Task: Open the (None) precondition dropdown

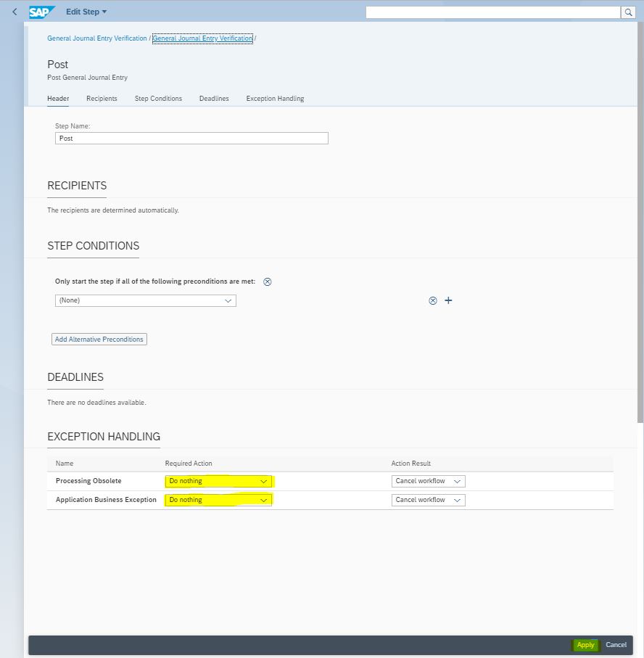Action: click(146, 300)
